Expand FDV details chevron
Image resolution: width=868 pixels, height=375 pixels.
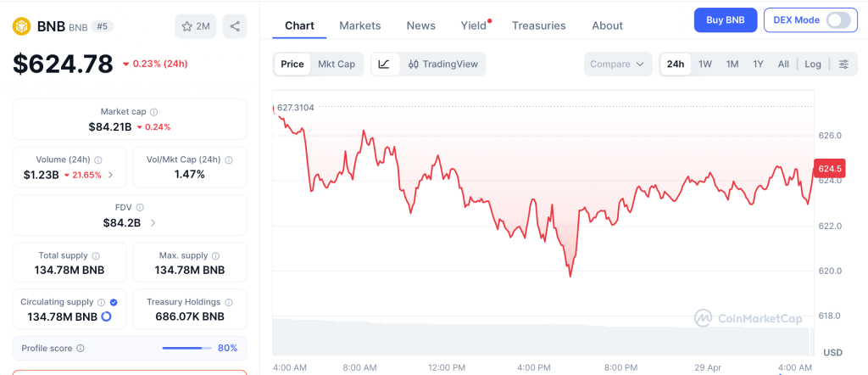(153, 223)
